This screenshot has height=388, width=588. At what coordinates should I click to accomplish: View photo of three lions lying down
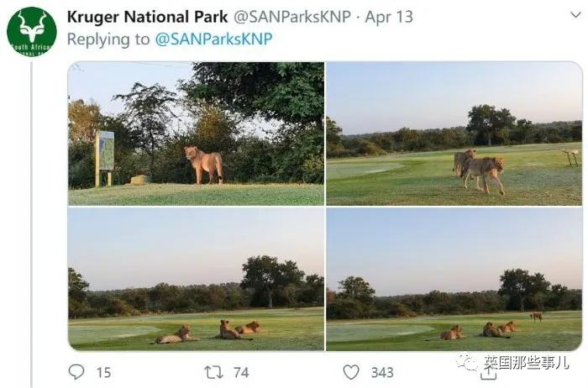(196, 280)
